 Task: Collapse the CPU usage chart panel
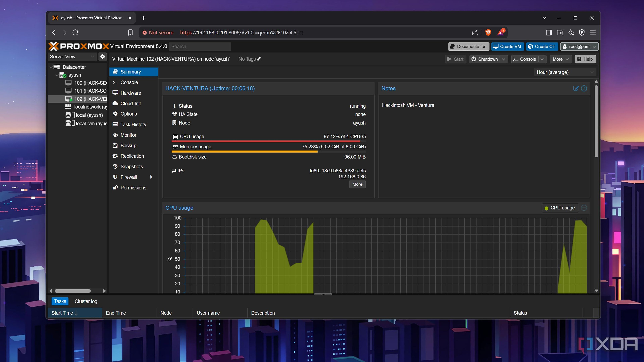point(584,208)
